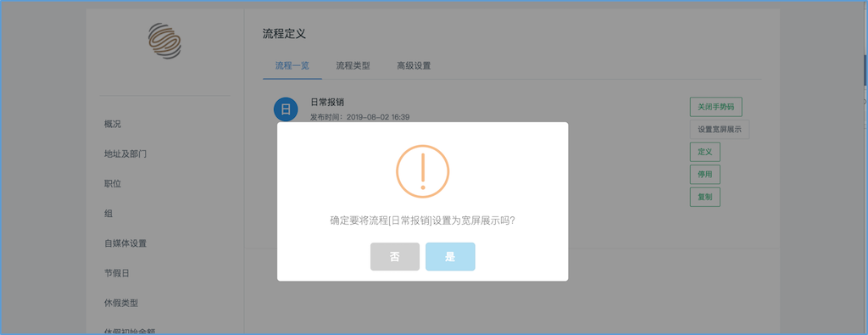
Task: Click the blue 日 process avatar icon
Action: click(x=286, y=109)
